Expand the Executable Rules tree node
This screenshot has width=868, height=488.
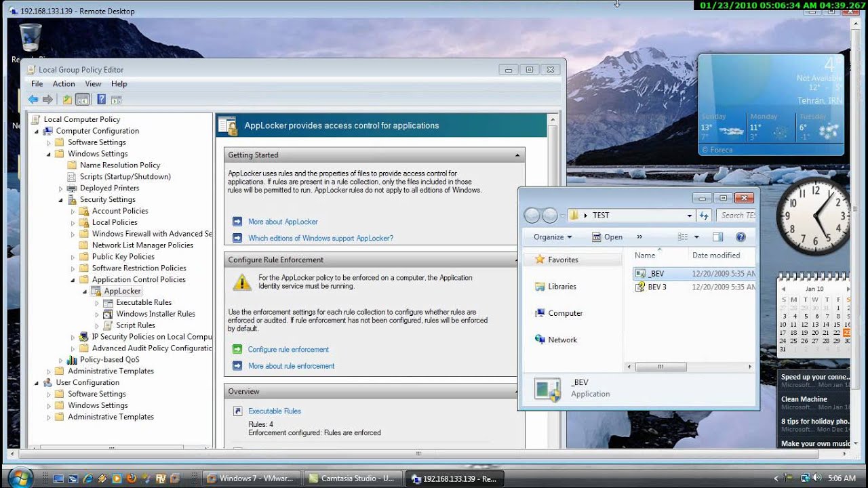(x=98, y=302)
